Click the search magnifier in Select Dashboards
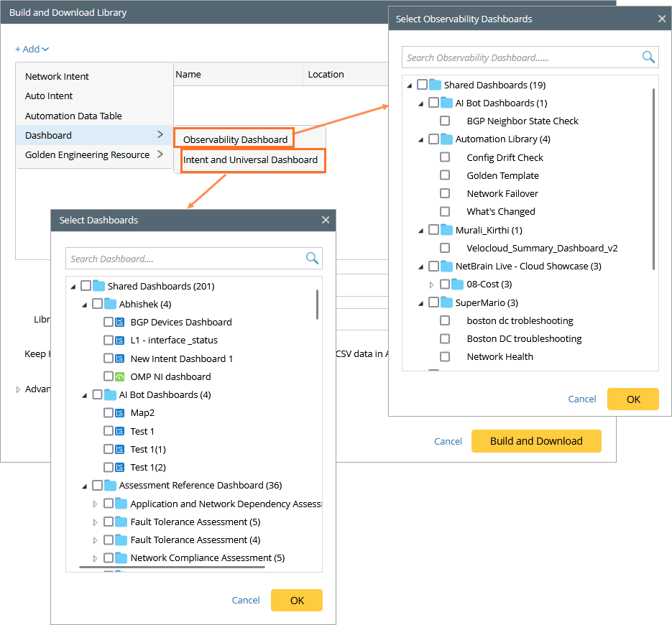The height and width of the screenshot is (625, 672). [x=312, y=259]
